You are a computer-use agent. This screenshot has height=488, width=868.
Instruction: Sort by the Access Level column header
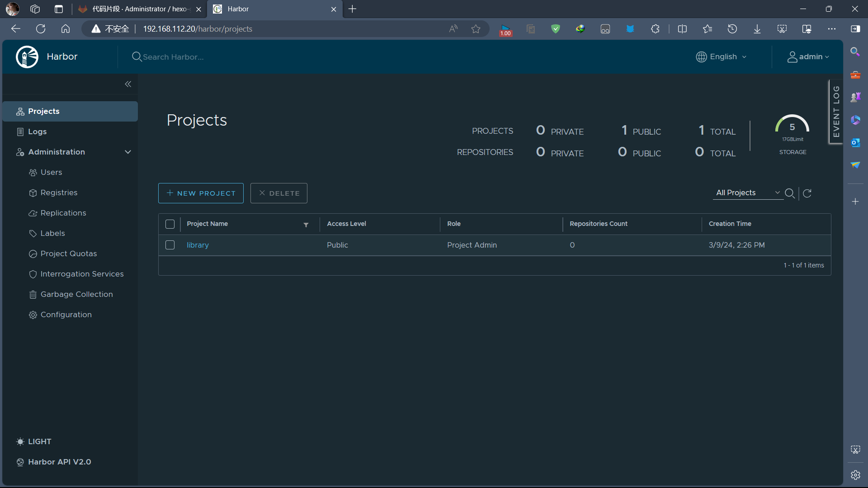pos(346,224)
